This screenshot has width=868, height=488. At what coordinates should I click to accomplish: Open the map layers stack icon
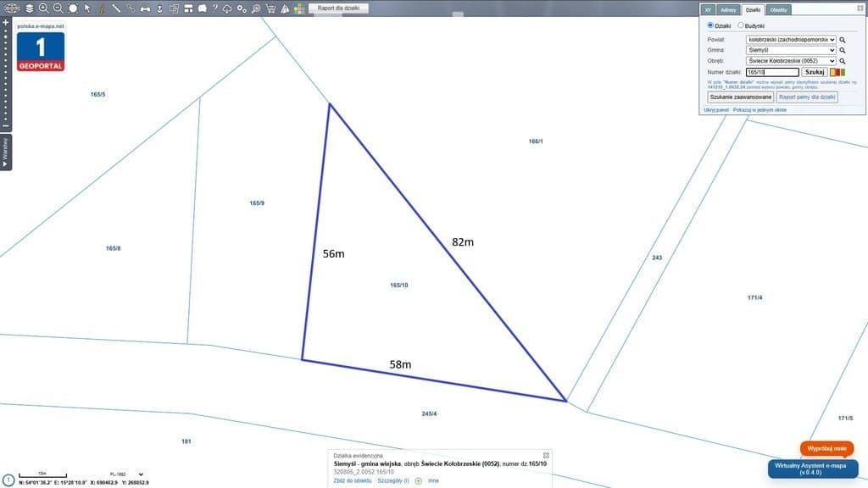pyautogui.click(x=30, y=8)
